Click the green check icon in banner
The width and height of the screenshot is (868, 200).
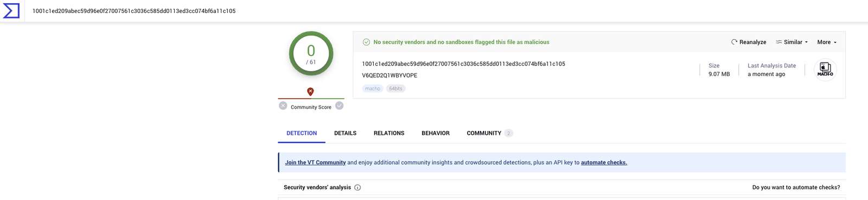[x=366, y=42]
